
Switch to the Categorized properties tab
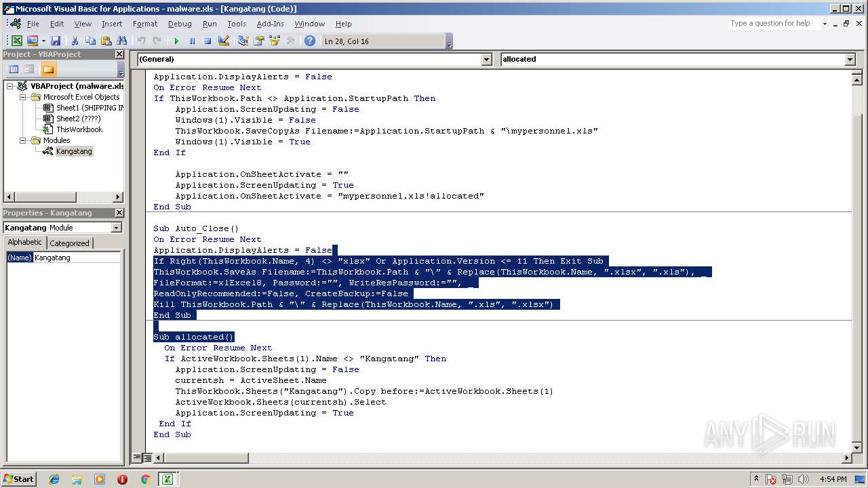coord(69,243)
